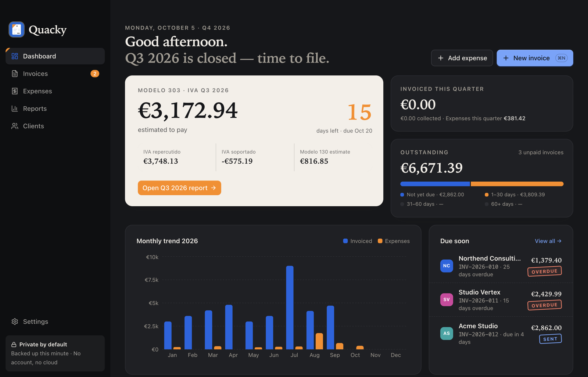Click the orange badge showing 2 on Invoices
Screen dimensions: 588x377
tap(95, 74)
